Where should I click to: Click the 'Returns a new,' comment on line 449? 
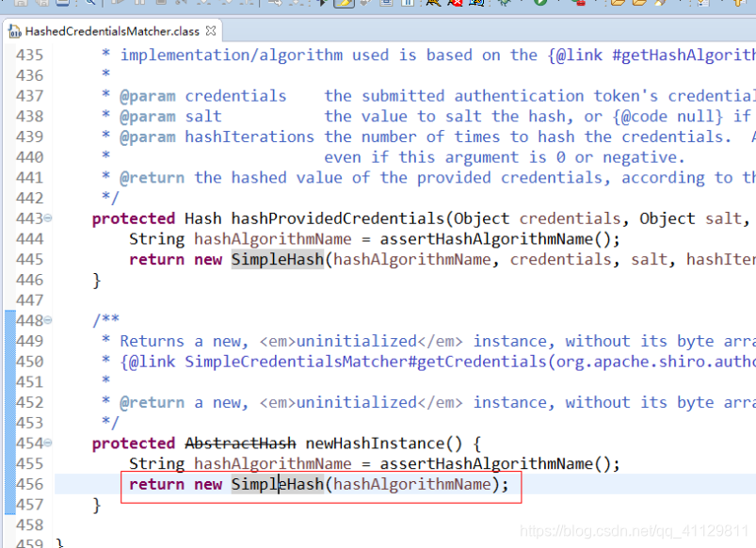(x=185, y=342)
